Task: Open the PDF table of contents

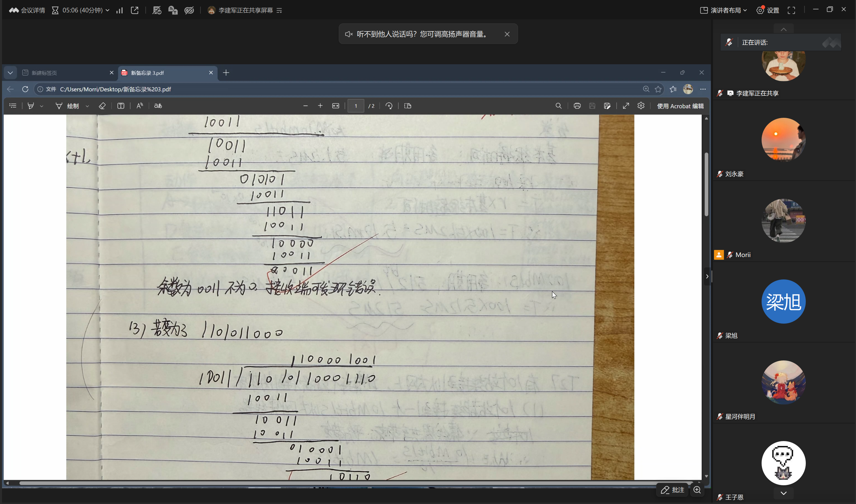Action: pyautogui.click(x=13, y=106)
